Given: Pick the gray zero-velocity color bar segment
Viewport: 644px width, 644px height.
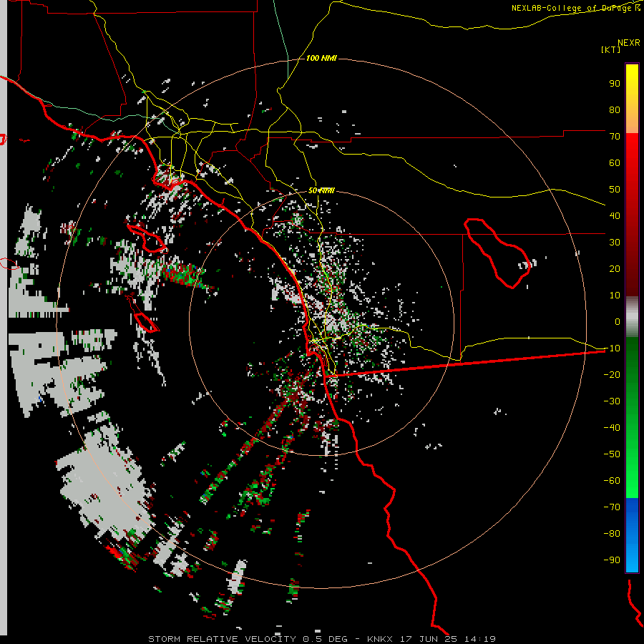Looking at the screenshot, I should pyautogui.click(x=632, y=316).
